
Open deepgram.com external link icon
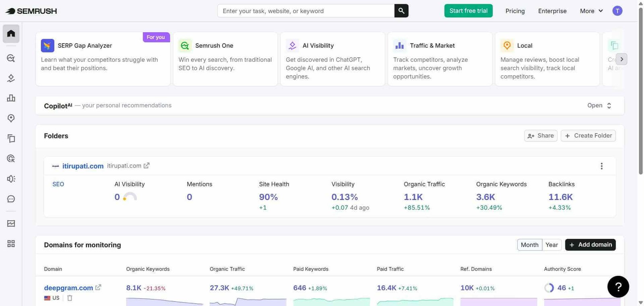click(98, 287)
